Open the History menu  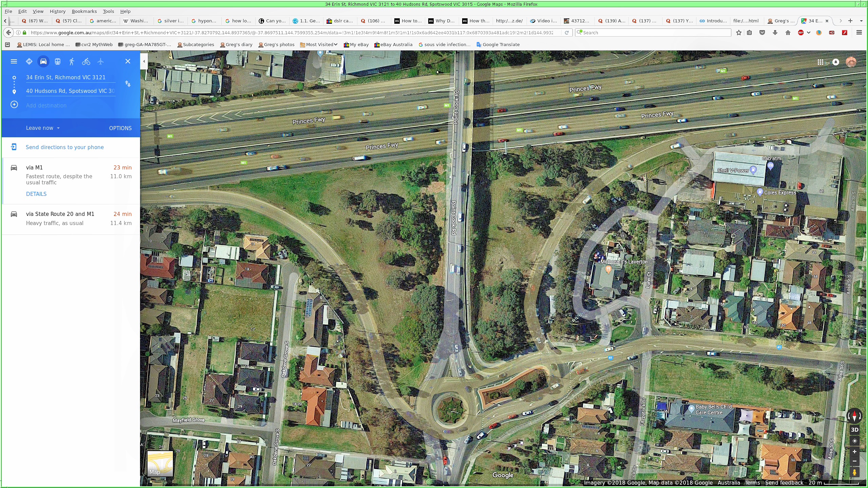pos(58,11)
